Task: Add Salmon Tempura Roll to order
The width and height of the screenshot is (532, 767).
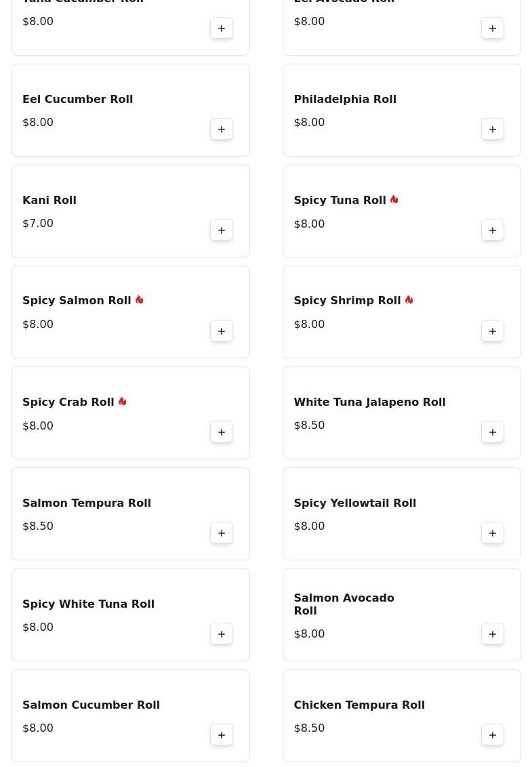Action: point(222,533)
